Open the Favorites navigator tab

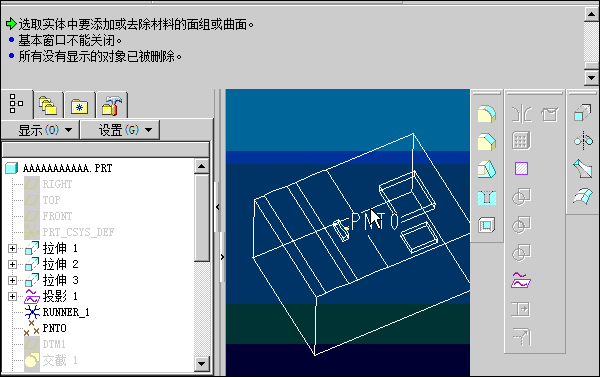[80, 105]
